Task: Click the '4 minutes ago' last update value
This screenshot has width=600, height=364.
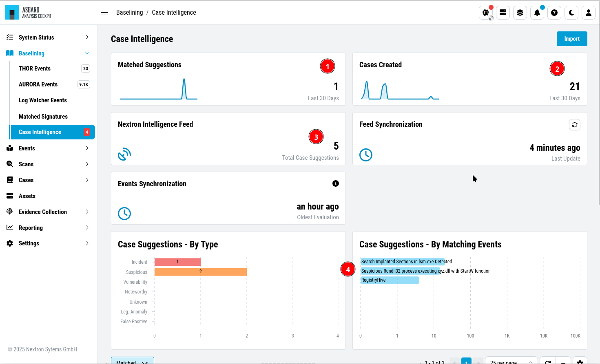Action: point(555,148)
